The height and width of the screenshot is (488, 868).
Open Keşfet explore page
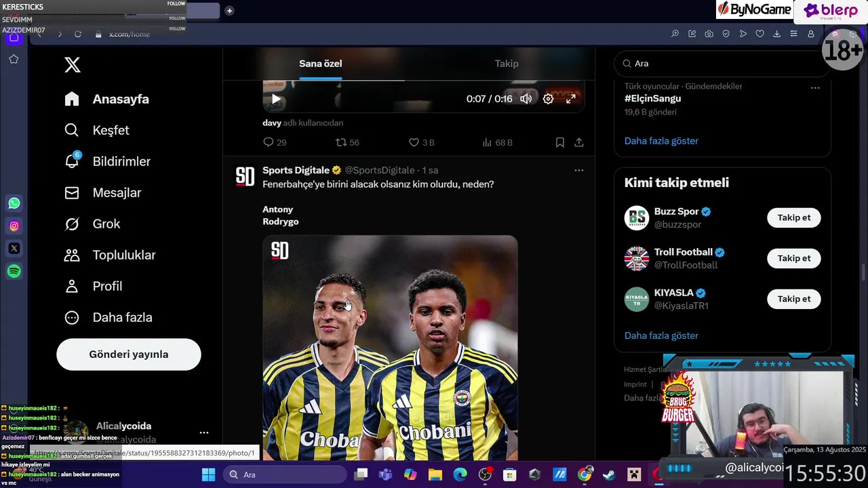96,130
